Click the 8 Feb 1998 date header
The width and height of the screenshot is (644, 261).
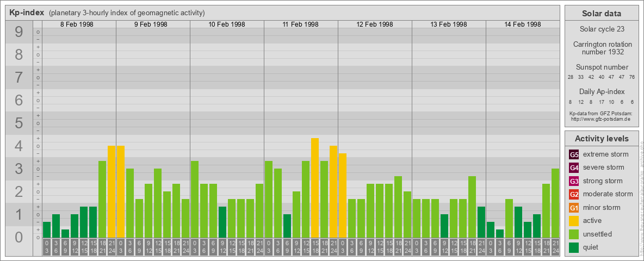coord(77,24)
